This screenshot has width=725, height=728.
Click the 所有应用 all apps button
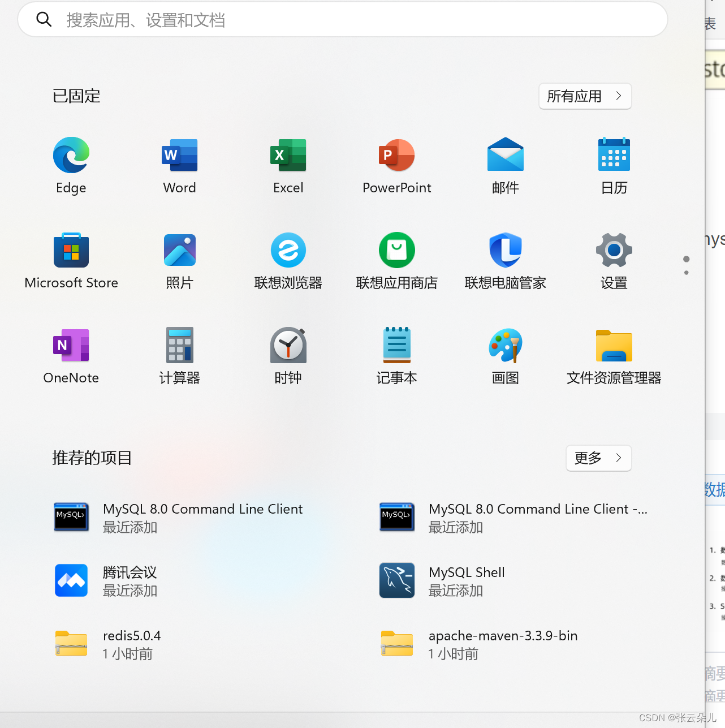point(585,96)
